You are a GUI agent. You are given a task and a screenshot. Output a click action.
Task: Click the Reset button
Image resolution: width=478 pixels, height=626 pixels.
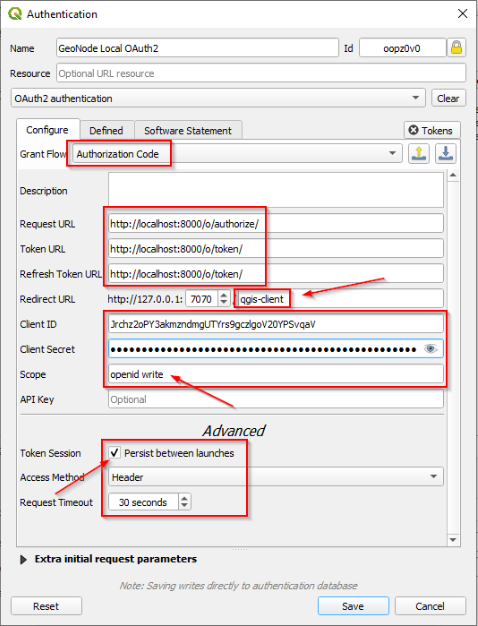[x=46, y=606]
